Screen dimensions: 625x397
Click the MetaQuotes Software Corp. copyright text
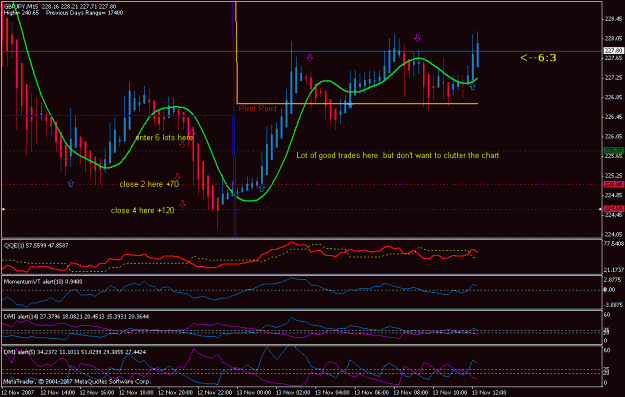tap(77, 382)
